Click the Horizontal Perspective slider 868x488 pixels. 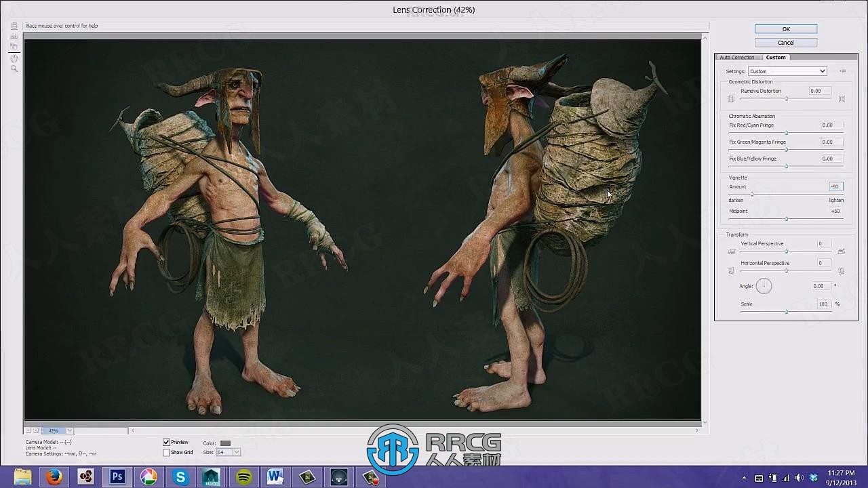point(786,271)
